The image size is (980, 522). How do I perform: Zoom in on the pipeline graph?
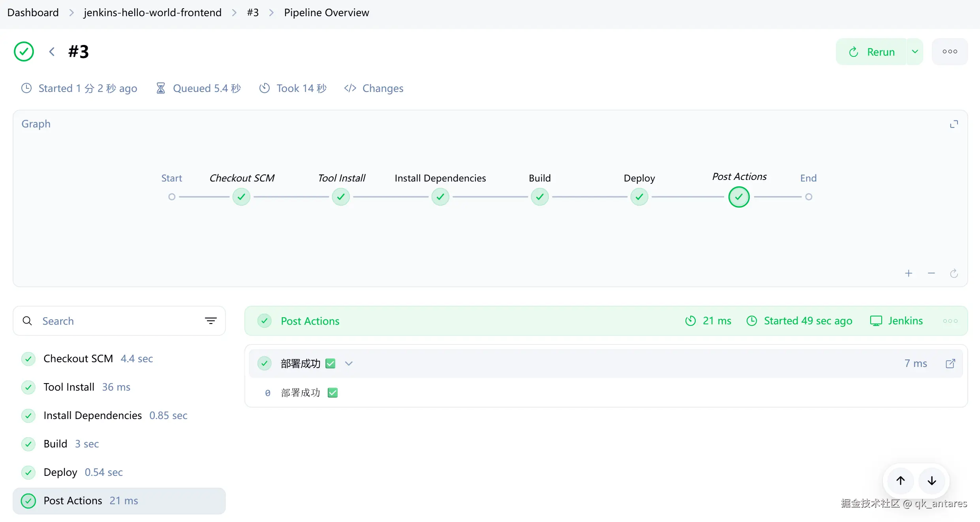pyautogui.click(x=909, y=273)
